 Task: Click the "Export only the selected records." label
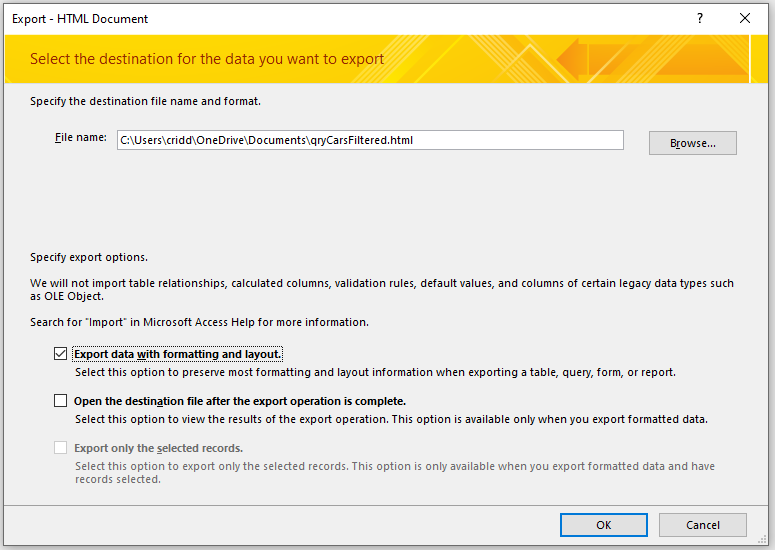tap(158, 448)
